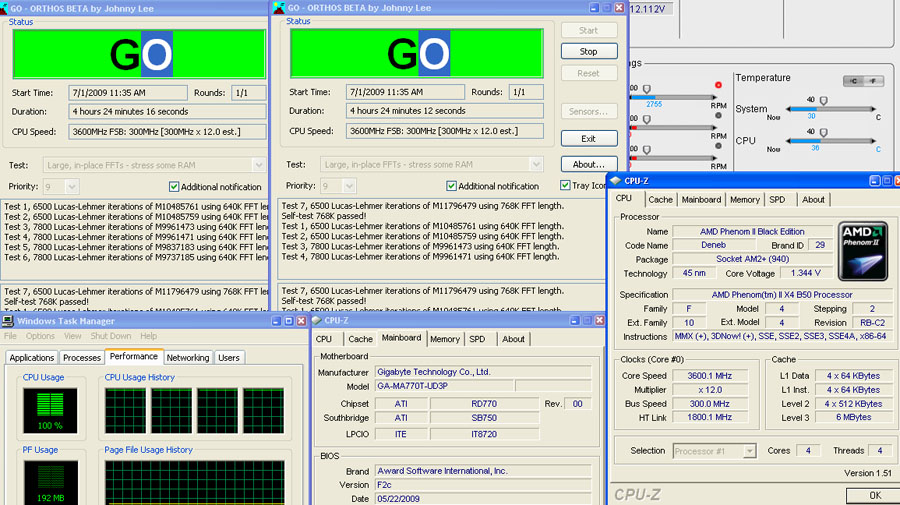
Task: Minimize the CPU-Z processor window
Action: [x=874, y=181]
